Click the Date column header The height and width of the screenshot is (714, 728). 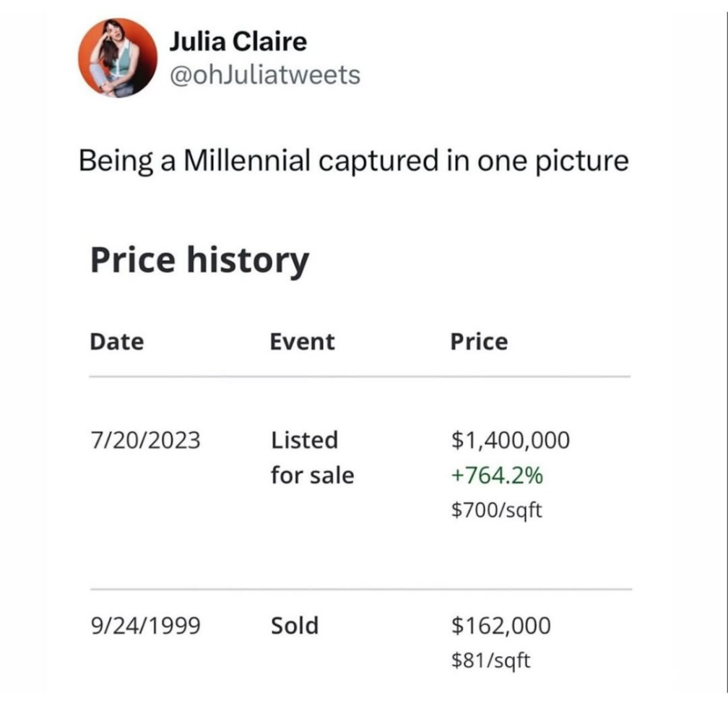click(x=117, y=342)
